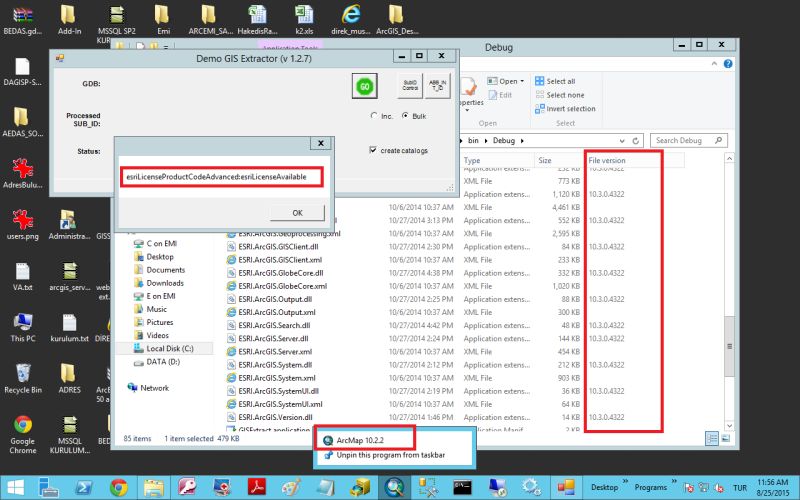This screenshot has height=500, width=800.
Task: Open the Open dropdown in ribbon
Action: click(x=506, y=81)
